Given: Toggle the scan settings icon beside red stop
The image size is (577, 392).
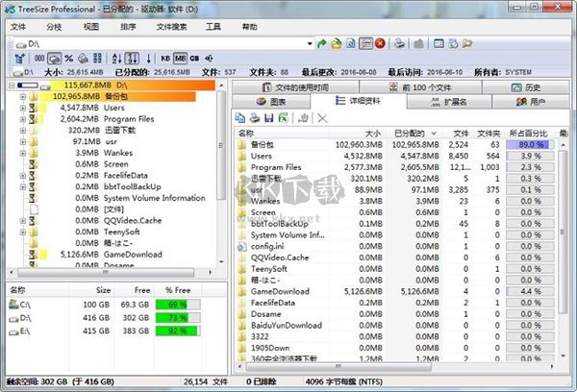Looking at the screenshot, I should tap(365, 44).
